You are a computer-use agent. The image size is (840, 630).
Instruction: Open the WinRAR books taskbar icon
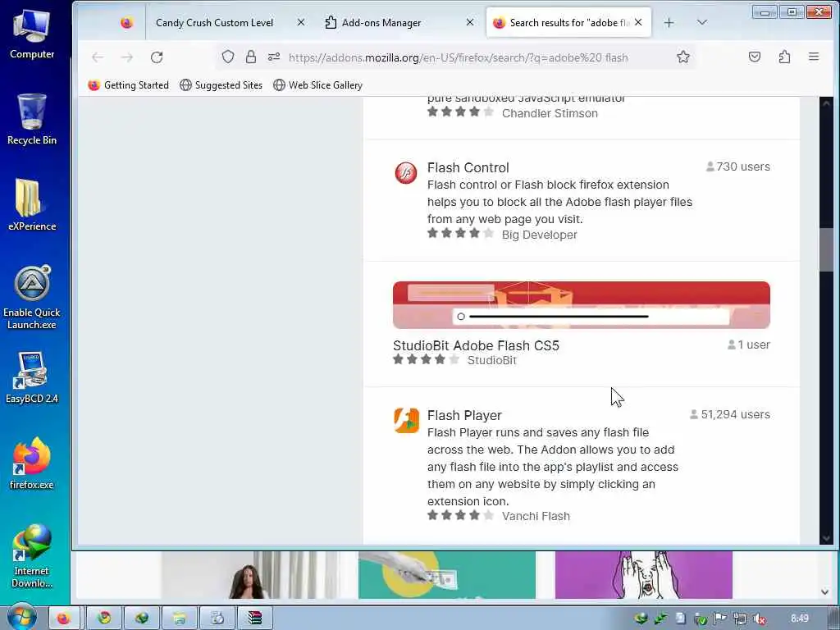pyautogui.click(x=255, y=619)
